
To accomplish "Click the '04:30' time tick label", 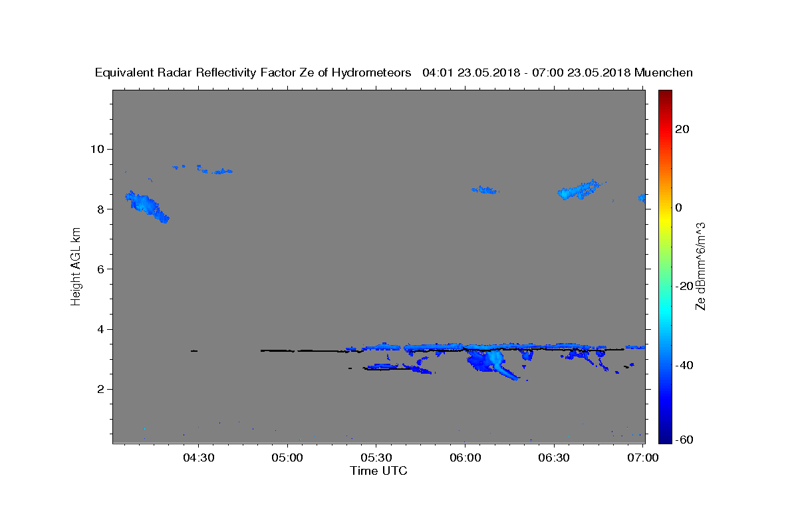I will click(198, 458).
